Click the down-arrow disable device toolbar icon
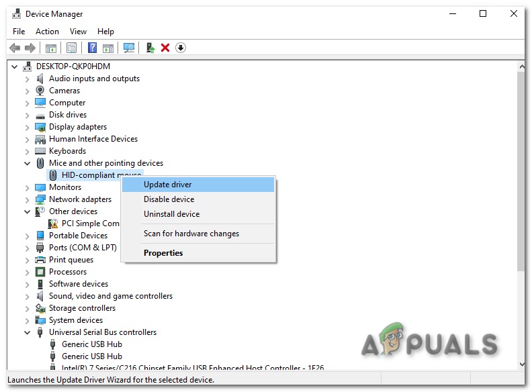Viewport: 532px width, 392px height. coord(181,48)
